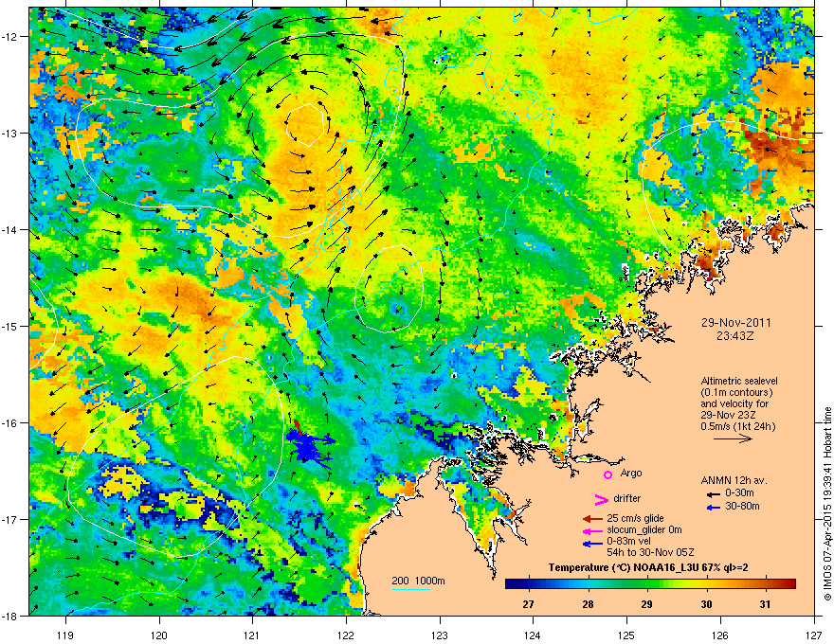
Task: Click the latitude axis label '-15'
Action: point(10,326)
